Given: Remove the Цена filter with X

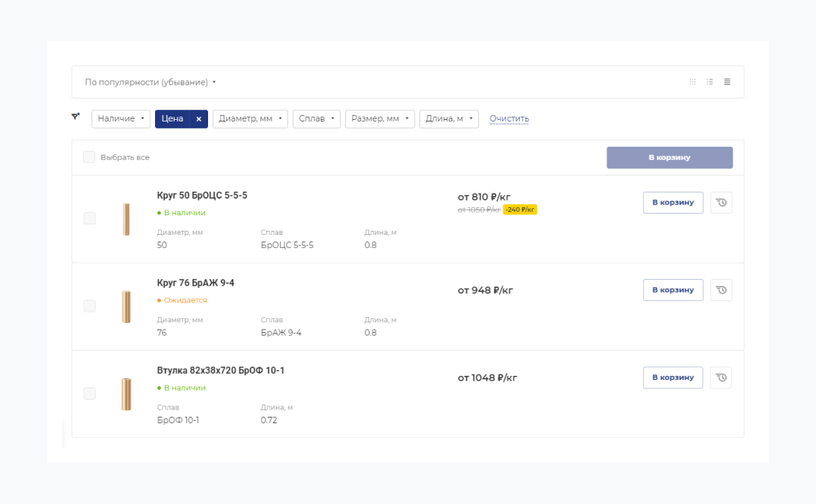Looking at the screenshot, I should (x=198, y=119).
